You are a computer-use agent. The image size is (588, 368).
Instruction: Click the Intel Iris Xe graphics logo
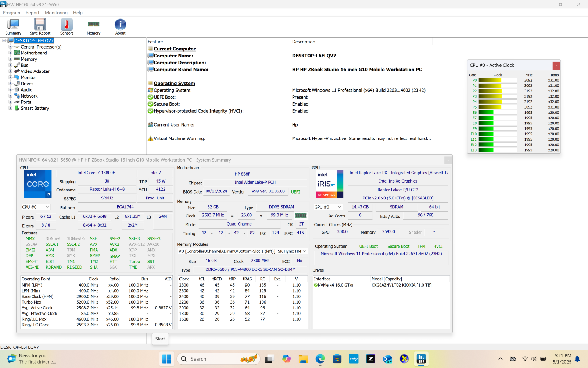pos(329,184)
